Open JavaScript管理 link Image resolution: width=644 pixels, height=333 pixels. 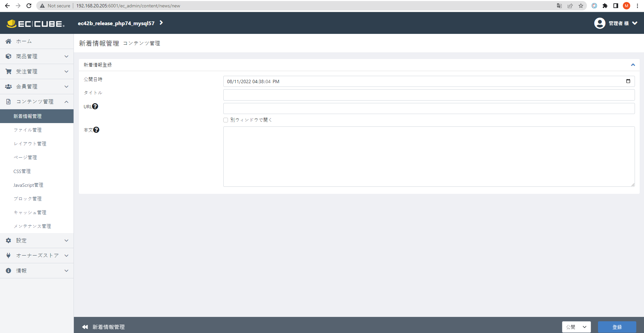click(x=28, y=185)
